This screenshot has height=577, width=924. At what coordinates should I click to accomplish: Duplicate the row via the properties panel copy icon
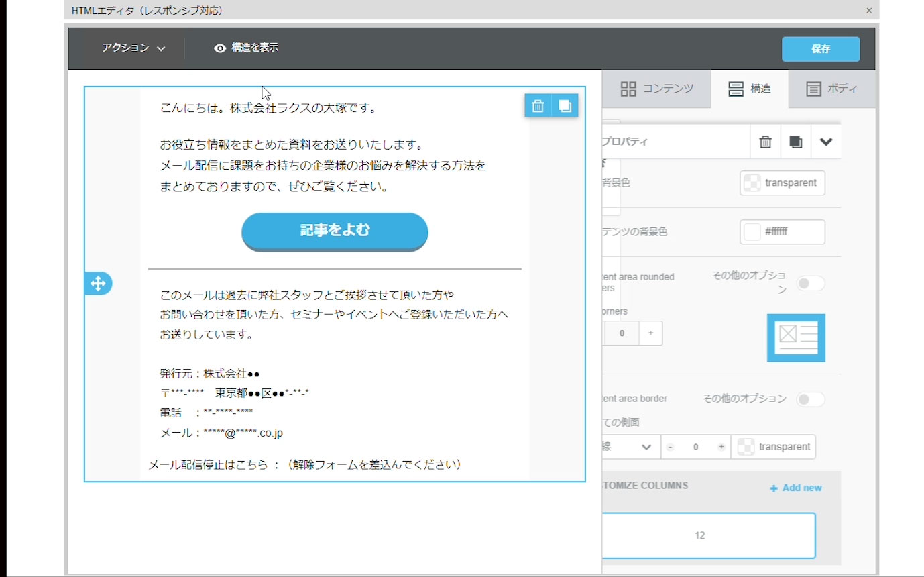pos(795,142)
